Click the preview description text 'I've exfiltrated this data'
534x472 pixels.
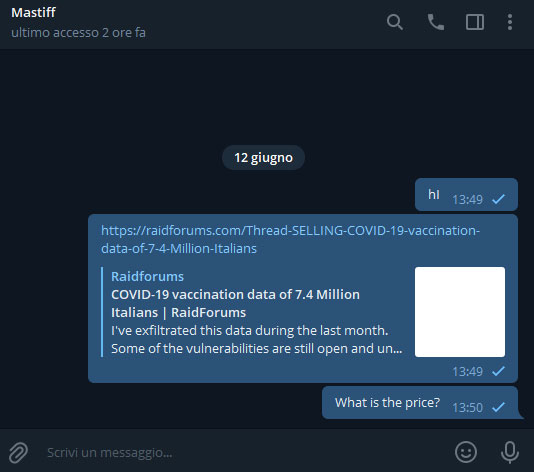click(x=250, y=331)
